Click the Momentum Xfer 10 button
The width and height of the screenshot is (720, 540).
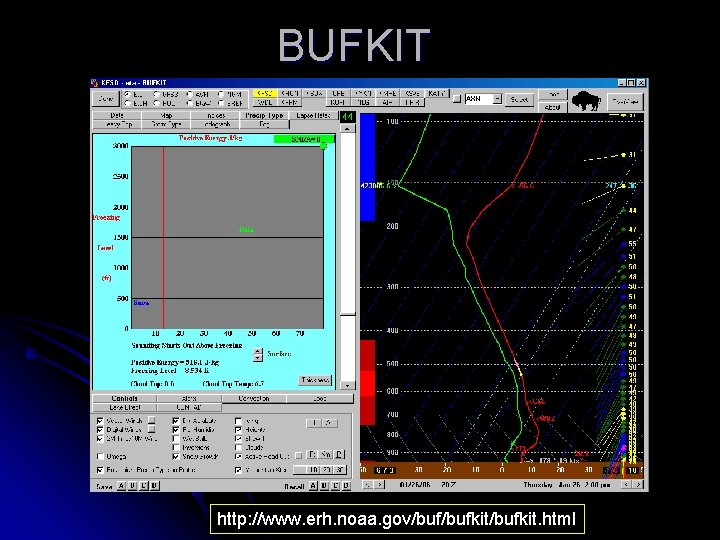coord(313,470)
